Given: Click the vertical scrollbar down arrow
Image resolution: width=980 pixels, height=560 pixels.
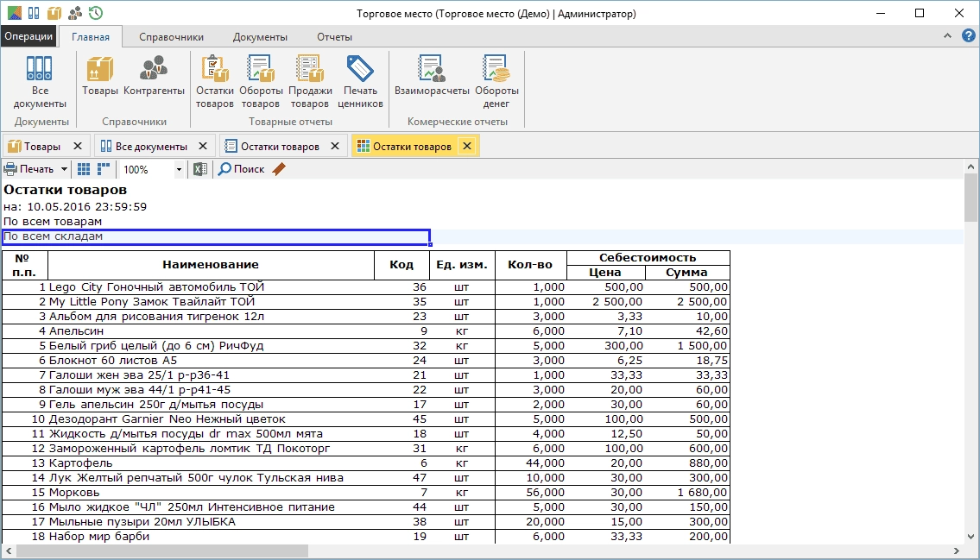Looking at the screenshot, I should [x=971, y=537].
